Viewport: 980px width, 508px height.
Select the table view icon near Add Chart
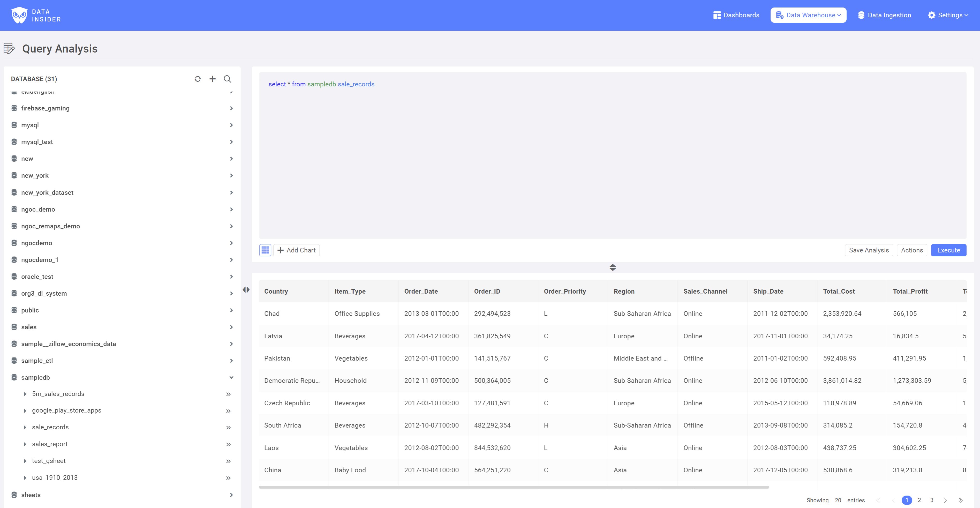(x=265, y=250)
